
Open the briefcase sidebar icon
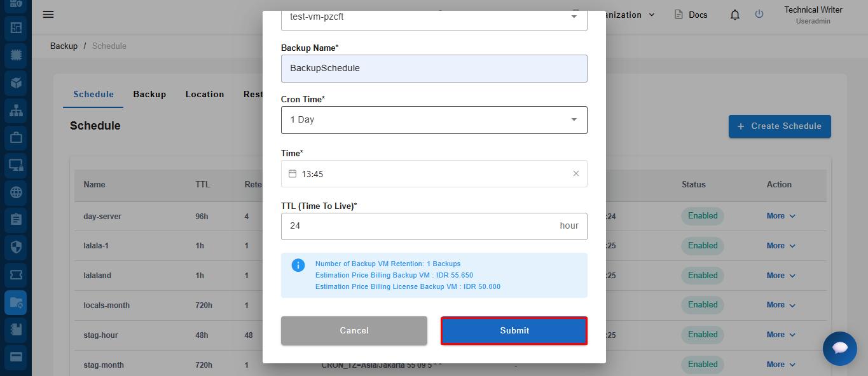point(16,137)
